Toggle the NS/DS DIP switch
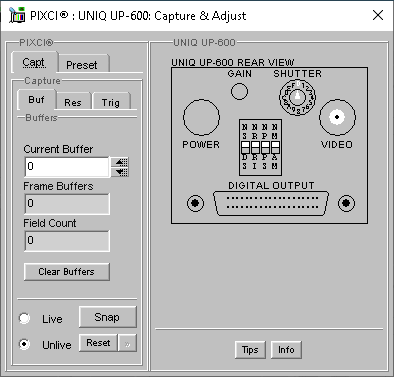 (245, 147)
